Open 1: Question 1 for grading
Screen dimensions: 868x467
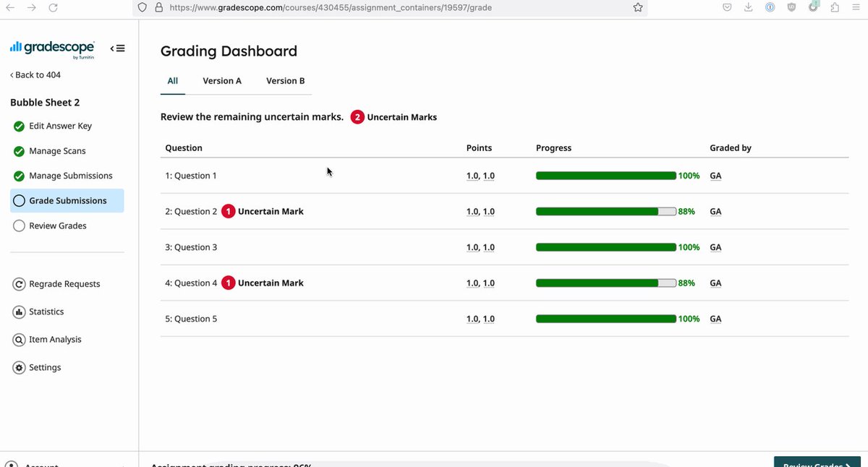pyautogui.click(x=191, y=176)
